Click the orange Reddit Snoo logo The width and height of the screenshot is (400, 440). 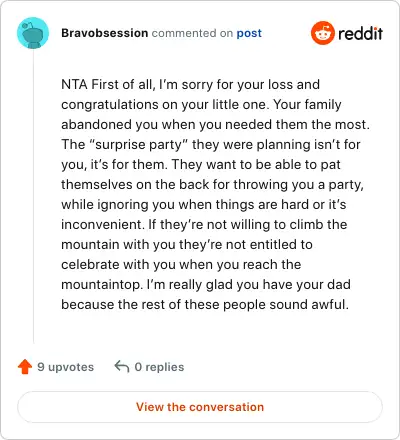322,33
